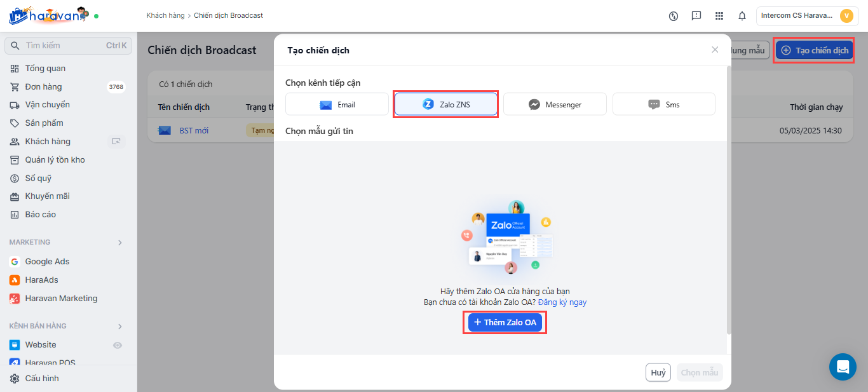
Task: Open the Tổng quan dashboard
Action: 45,68
